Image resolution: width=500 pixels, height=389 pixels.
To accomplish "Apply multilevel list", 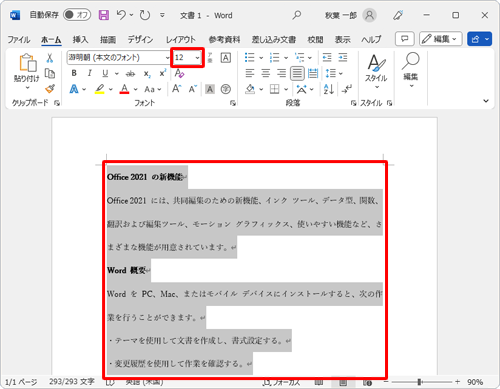I will [x=299, y=58].
